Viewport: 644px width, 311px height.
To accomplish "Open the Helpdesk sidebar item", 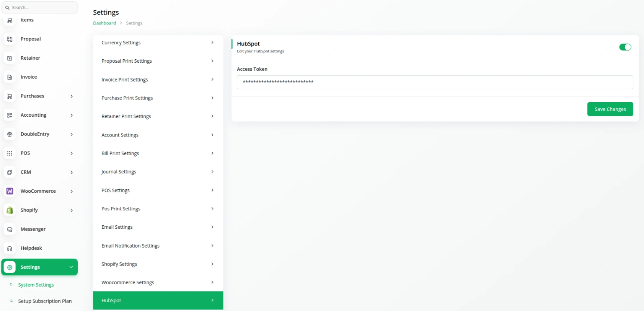I will [39, 248].
